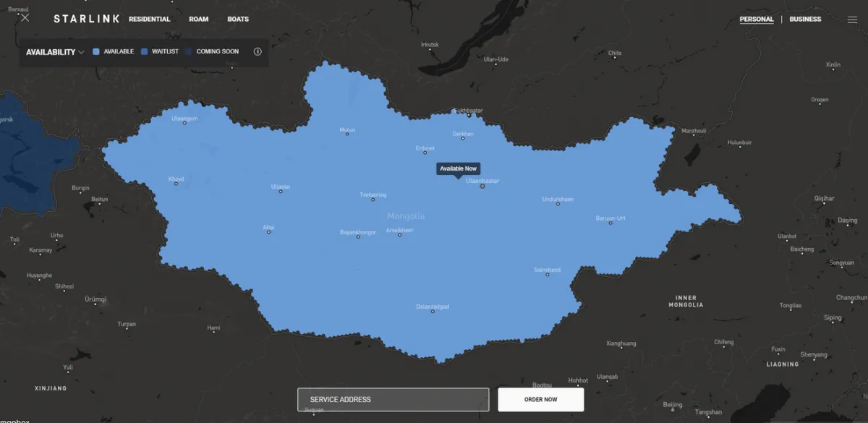The image size is (868, 423).
Task: Click the Murun city label
Action: pyautogui.click(x=348, y=130)
